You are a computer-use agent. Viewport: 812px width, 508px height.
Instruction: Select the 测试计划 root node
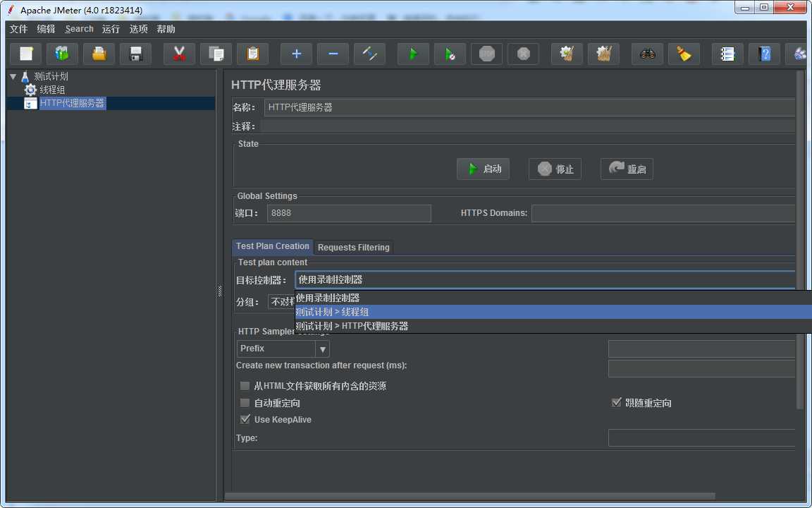pos(44,77)
